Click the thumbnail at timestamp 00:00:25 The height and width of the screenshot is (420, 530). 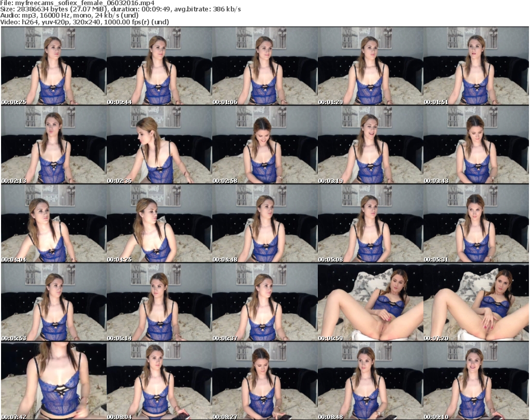[x=53, y=66]
